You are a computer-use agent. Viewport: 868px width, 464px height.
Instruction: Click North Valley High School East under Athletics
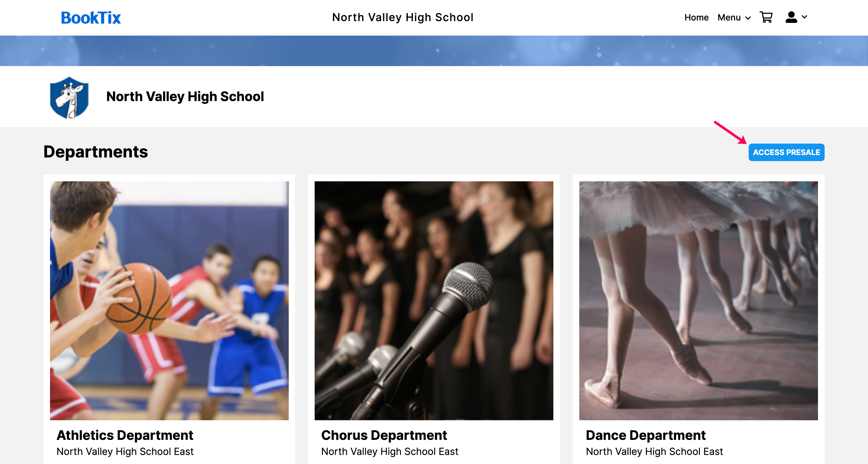pyautogui.click(x=125, y=452)
